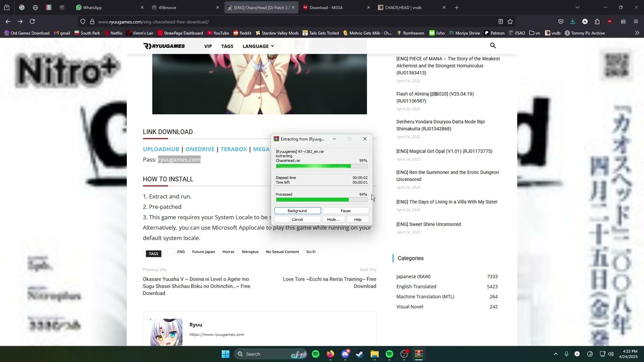This screenshot has width=644, height=362.
Task: Click the Horror tag
Action: [228, 252]
